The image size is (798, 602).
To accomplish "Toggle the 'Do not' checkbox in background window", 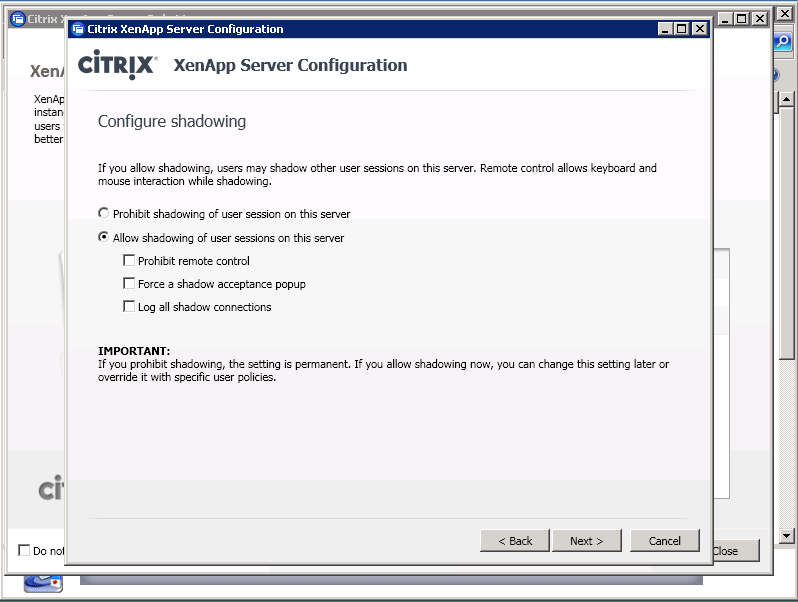I will (x=24, y=550).
